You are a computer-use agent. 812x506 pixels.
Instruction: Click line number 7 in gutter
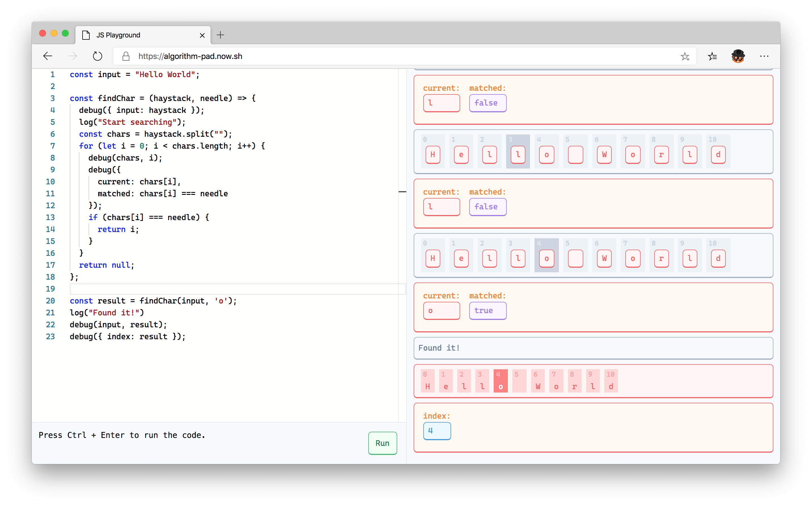pyautogui.click(x=52, y=146)
